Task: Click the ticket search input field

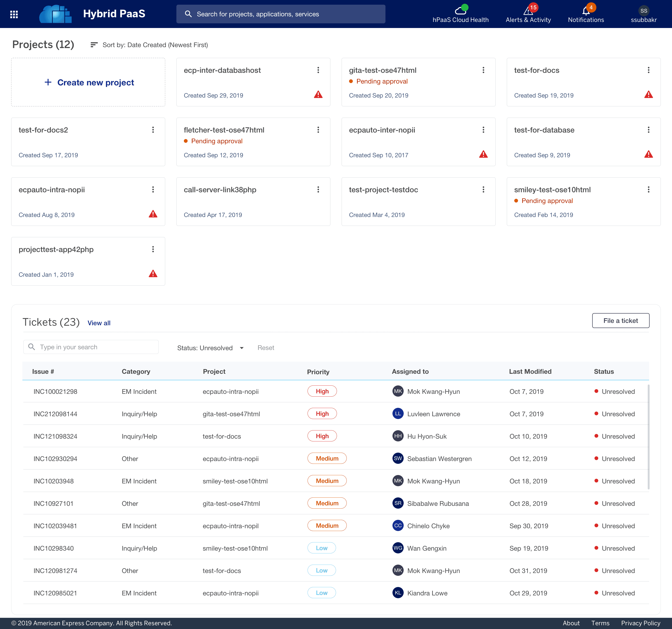Action: [91, 347]
